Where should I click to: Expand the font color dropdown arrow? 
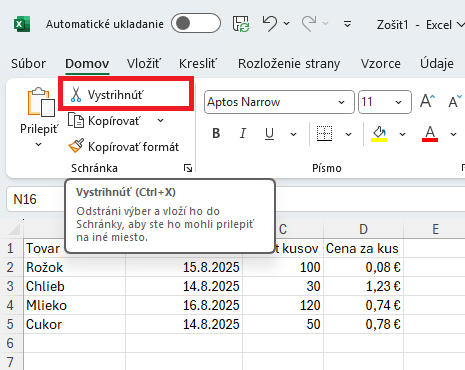click(x=453, y=134)
